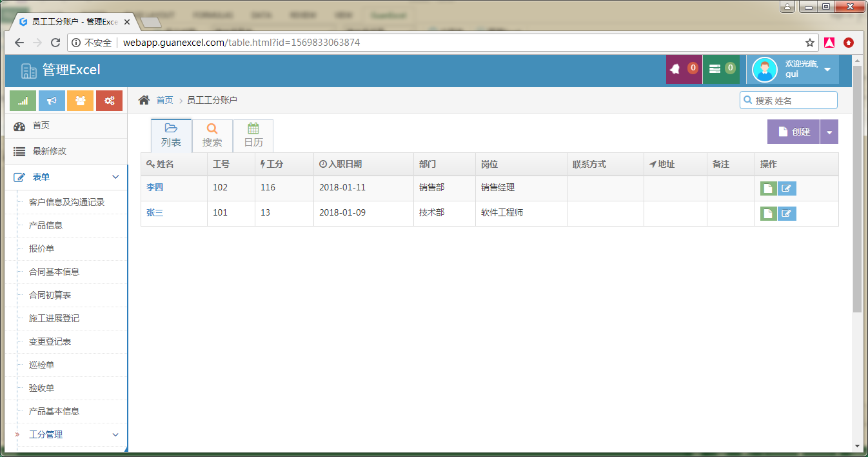The height and width of the screenshot is (457, 868).
Task: Open the bell notifications icon in header
Action: [x=684, y=69]
